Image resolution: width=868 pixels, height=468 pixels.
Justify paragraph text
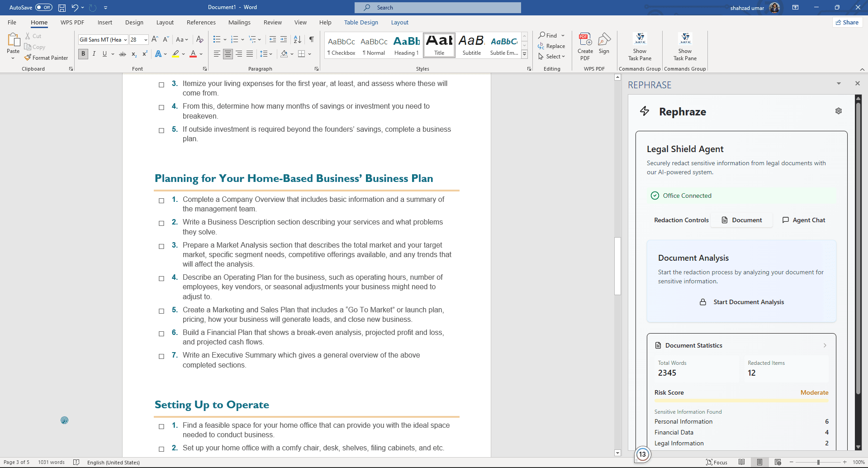pyautogui.click(x=250, y=54)
